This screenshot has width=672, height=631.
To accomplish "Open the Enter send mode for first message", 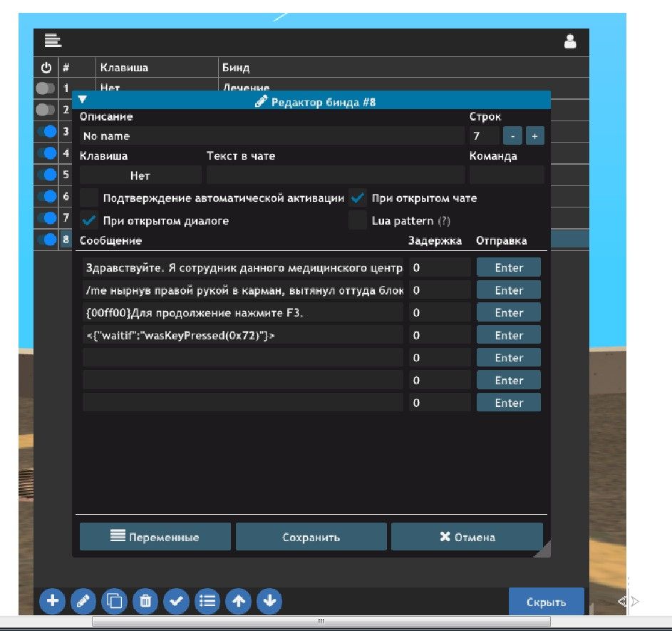I will [x=508, y=267].
